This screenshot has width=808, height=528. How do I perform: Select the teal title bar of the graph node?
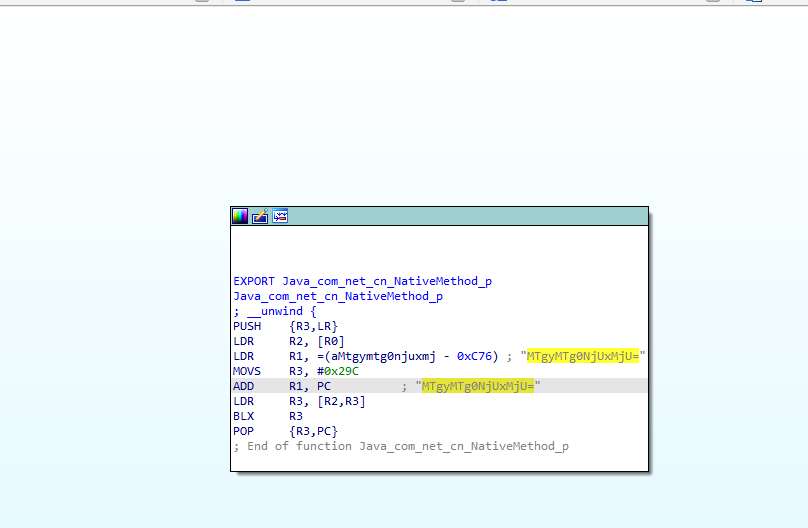click(440, 216)
